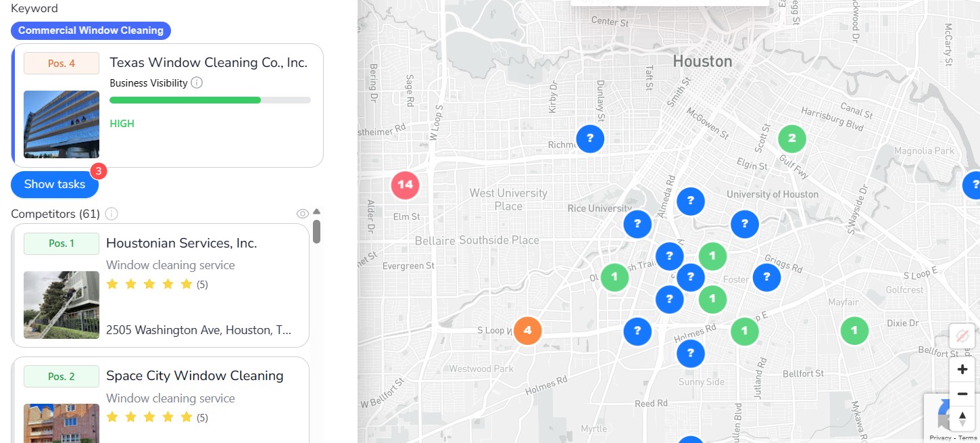Click West University Place map label
The image size is (980, 443).
508,200
